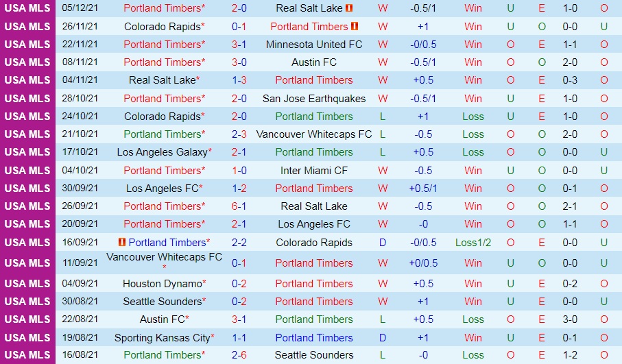Open the Sporting Kansas City team link
The image size is (622, 364).
point(162,338)
